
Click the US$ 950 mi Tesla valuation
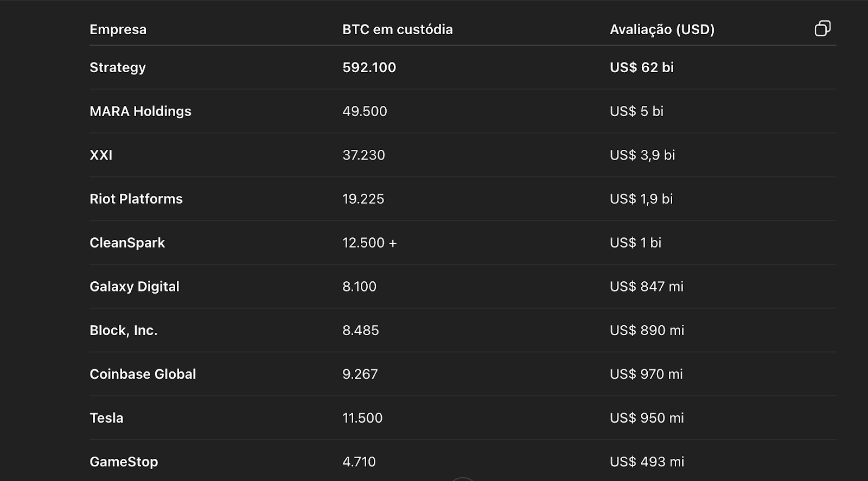(x=647, y=418)
